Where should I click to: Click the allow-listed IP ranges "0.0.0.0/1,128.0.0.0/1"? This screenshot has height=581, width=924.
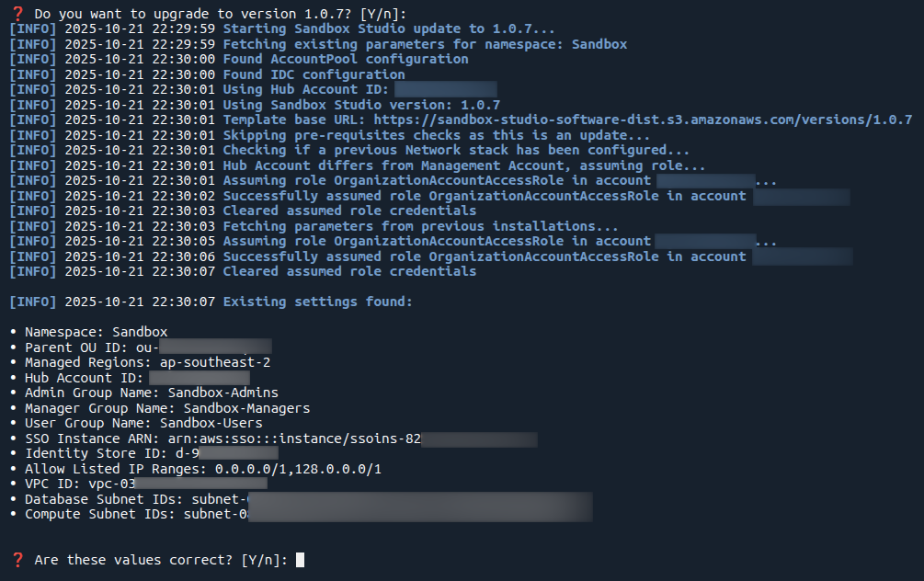tap(298, 469)
